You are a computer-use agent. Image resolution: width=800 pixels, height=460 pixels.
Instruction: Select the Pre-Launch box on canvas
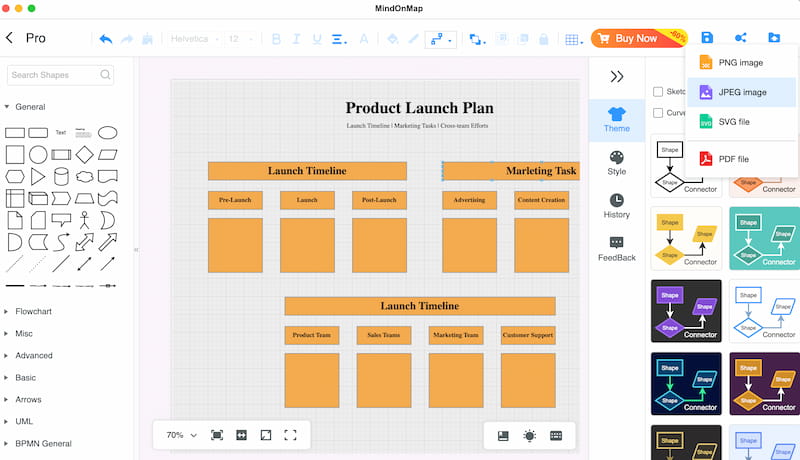tap(235, 200)
